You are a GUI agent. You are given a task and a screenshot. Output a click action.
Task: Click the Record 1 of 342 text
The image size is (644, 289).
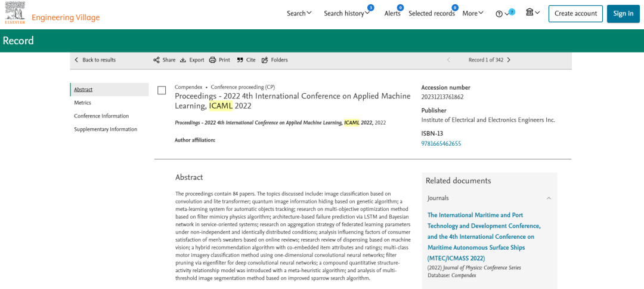[486, 60]
